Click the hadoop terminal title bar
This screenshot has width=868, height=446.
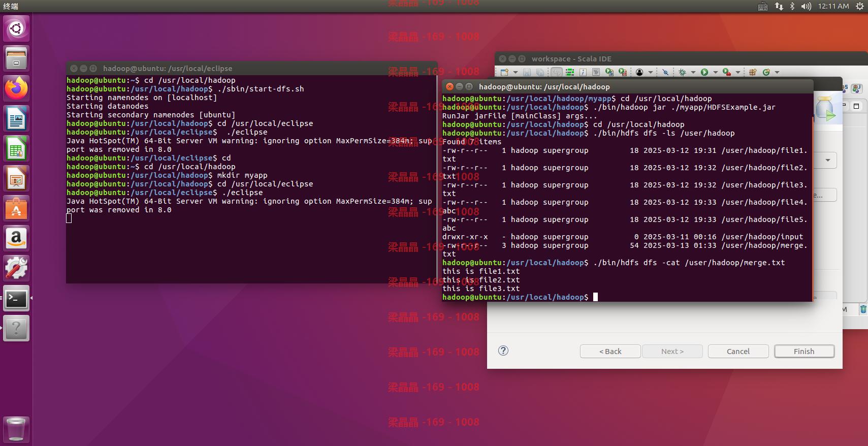pyautogui.click(x=627, y=86)
